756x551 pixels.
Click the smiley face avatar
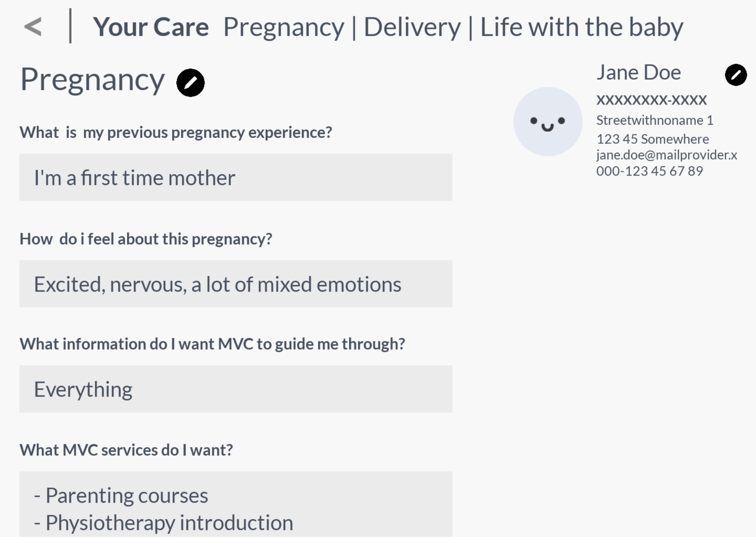coord(548,121)
